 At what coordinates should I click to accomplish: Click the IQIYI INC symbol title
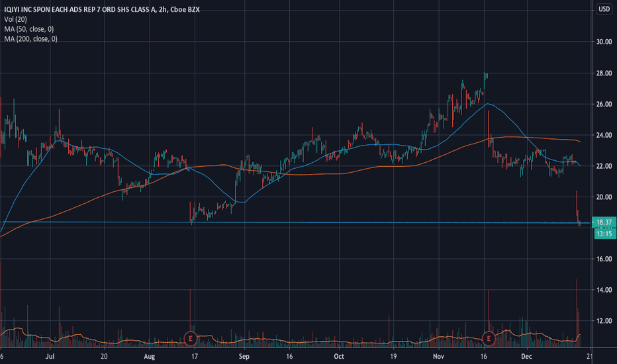pyautogui.click(x=102, y=9)
